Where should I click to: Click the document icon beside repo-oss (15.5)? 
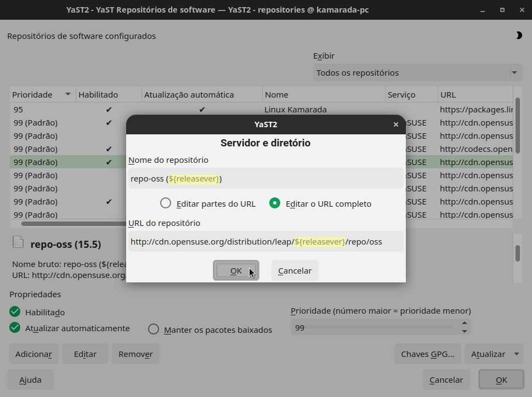[18, 242]
